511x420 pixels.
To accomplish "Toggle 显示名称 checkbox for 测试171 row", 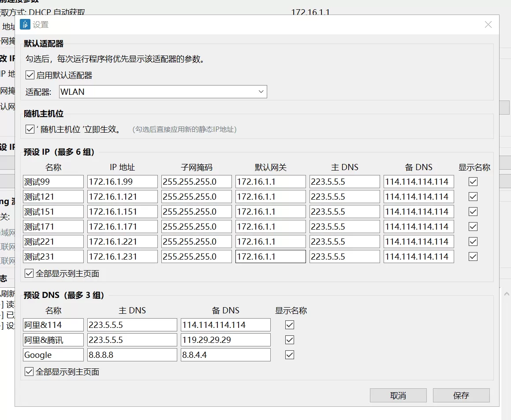I will click(473, 227).
